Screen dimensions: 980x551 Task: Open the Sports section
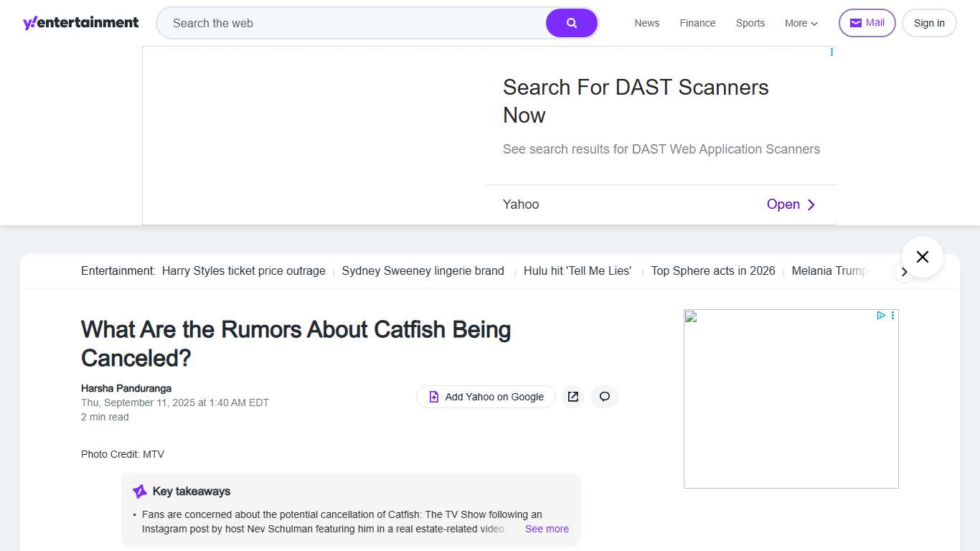750,23
